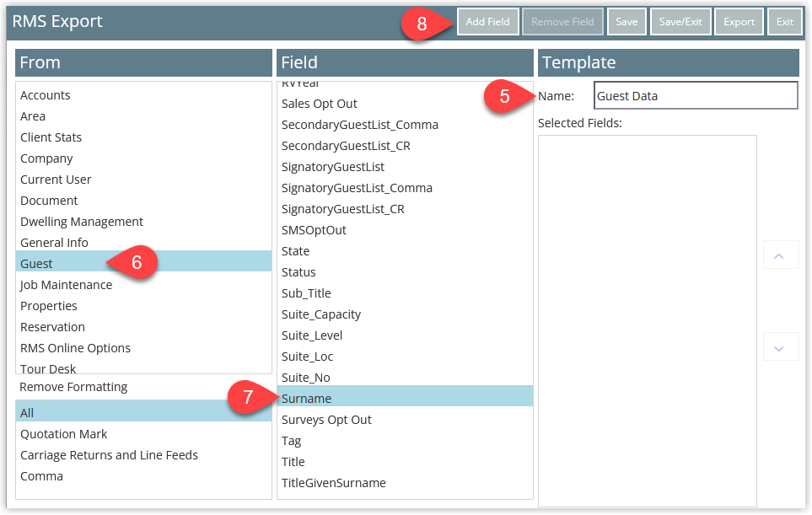Click the Save/Exit button
This screenshot has height=515, width=812.
tap(680, 22)
